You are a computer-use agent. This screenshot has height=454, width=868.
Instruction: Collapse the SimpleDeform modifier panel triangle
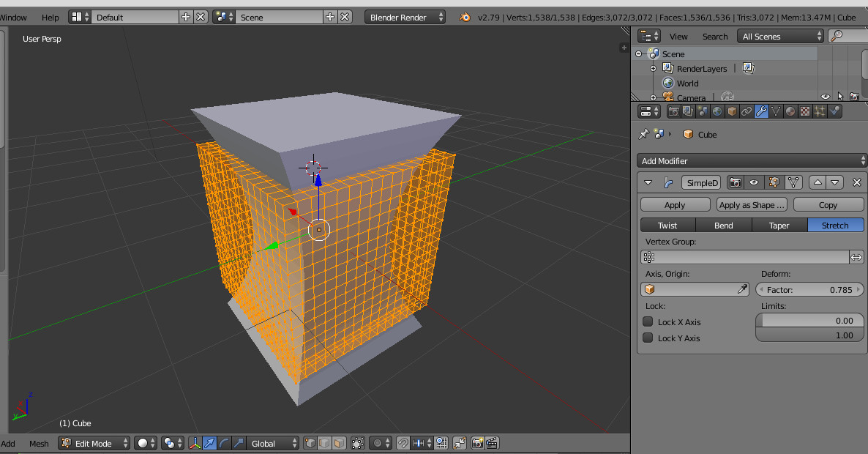coord(648,182)
